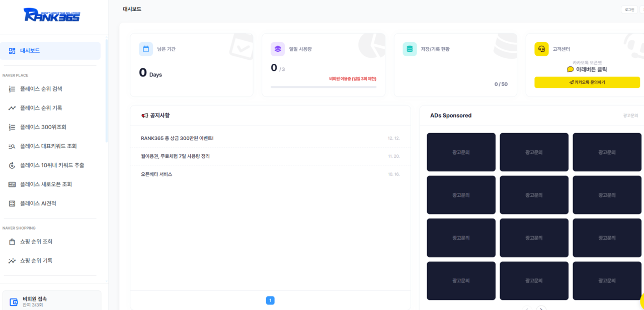Open the 오픈베타 서비스 notice
The image size is (644, 310).
point(156,174)
